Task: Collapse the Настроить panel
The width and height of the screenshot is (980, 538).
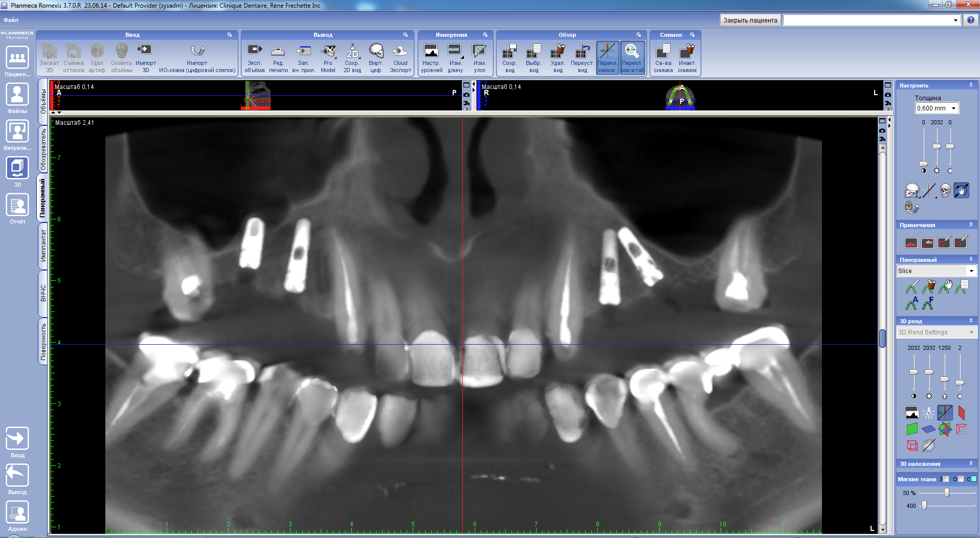Action: (x=971, y=85)
